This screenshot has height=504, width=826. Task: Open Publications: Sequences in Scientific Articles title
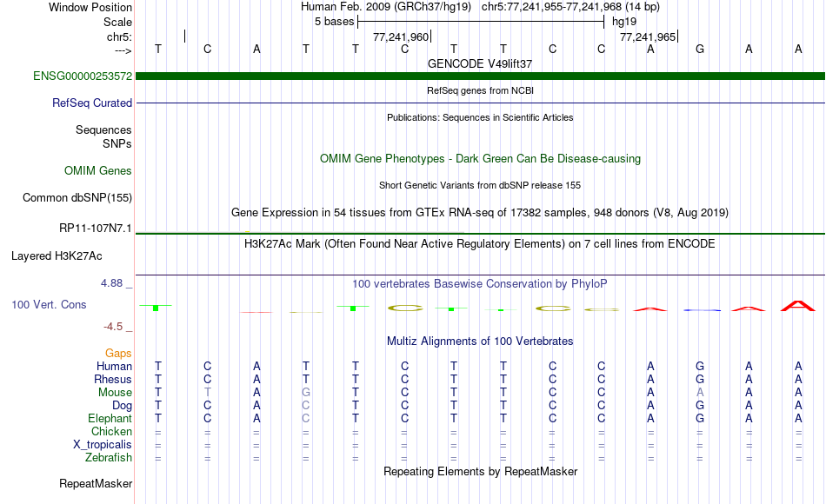(480, 117)
